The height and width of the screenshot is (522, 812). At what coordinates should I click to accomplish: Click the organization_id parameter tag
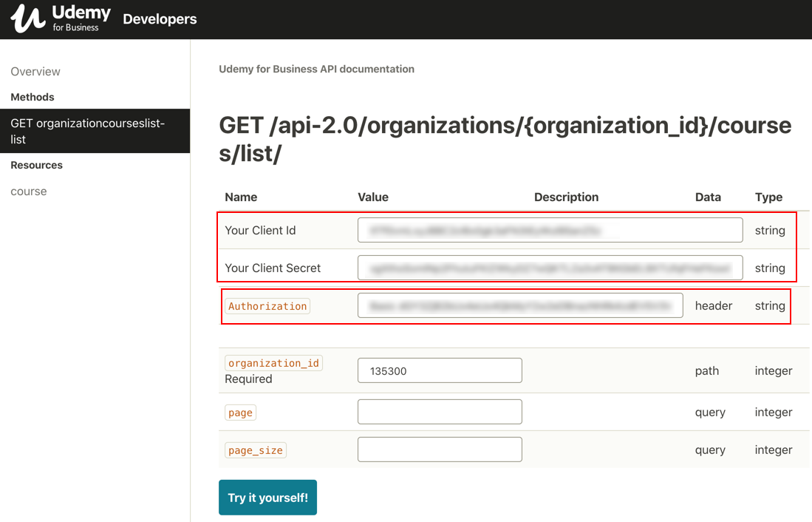273,363
